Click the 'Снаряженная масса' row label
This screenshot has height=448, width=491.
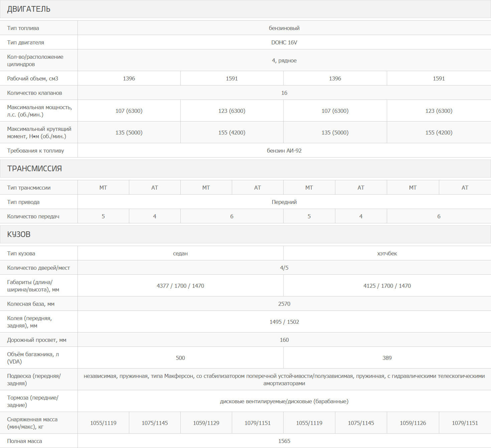[x=32, y=423]
